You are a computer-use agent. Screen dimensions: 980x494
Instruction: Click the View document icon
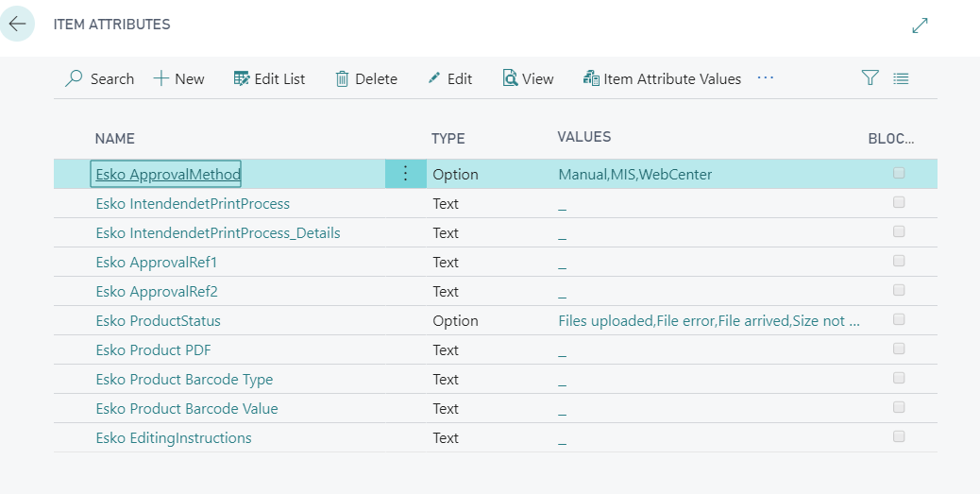[x=510, y=78]
